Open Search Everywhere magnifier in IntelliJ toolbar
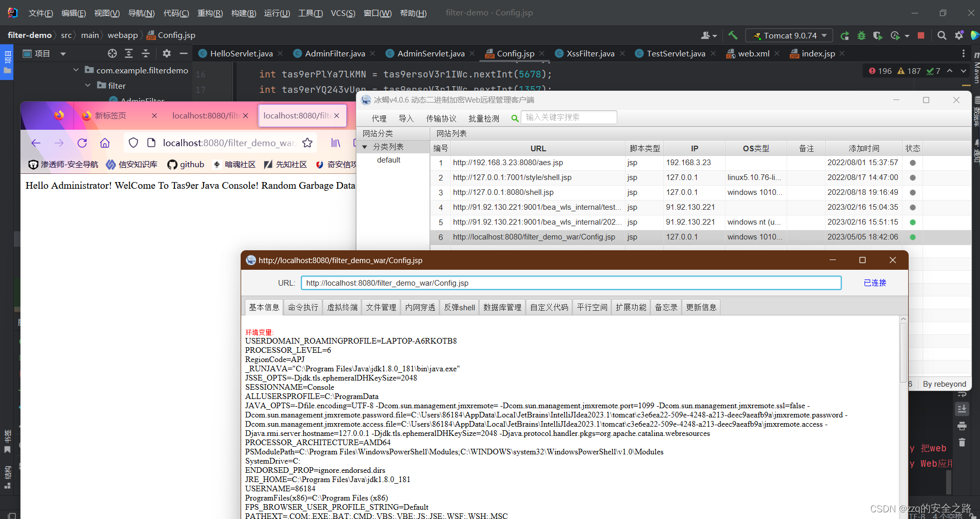 click(942, 35)
